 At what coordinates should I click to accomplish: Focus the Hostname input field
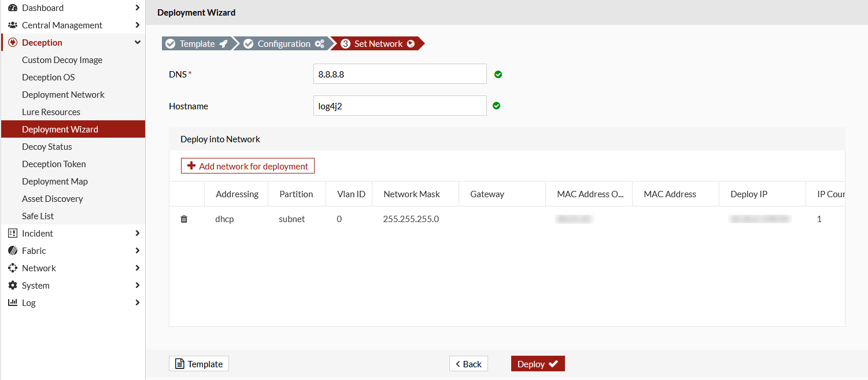(400, 106)
